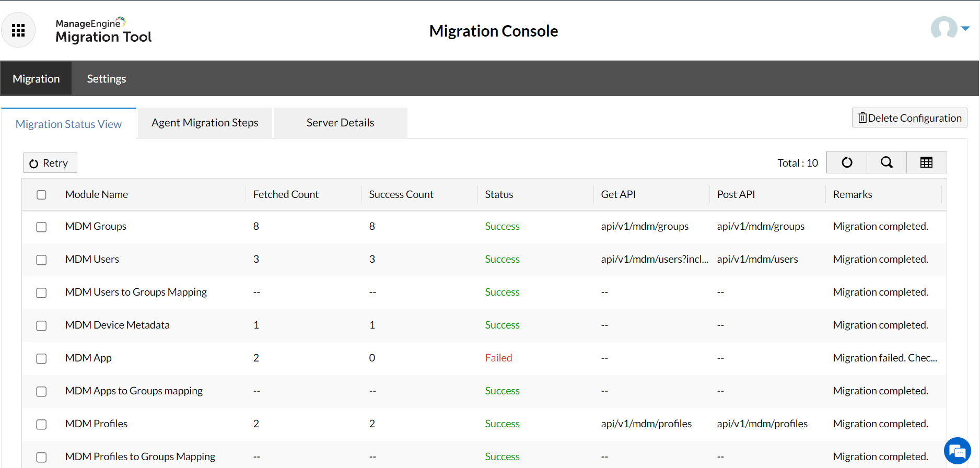Click the Delete Configuration button

[x=909, y=118]
